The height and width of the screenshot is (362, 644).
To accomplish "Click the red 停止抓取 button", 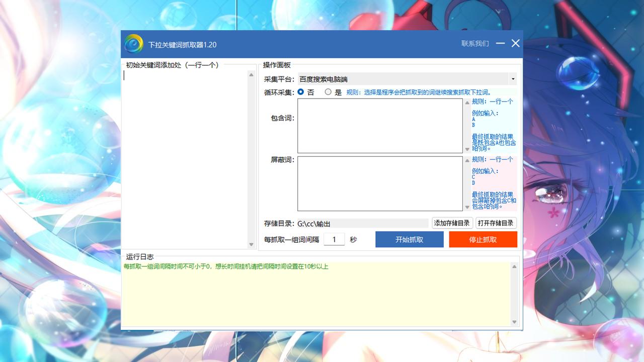I will 483,239.
